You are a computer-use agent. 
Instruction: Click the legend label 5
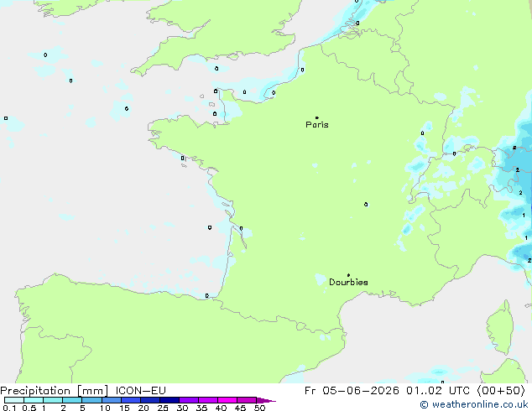pos(82,408)
